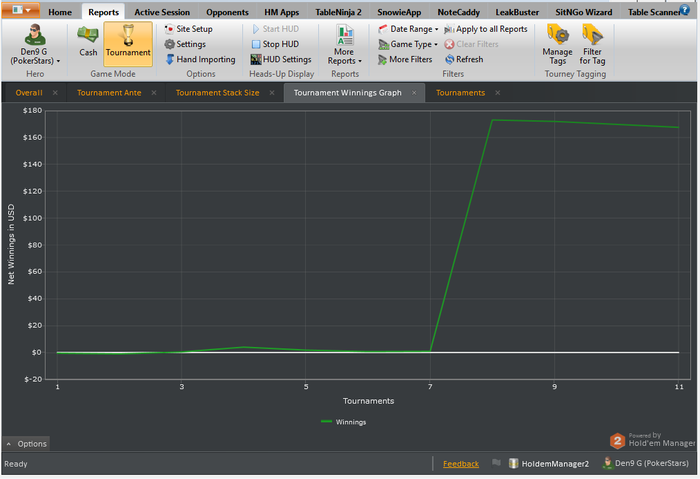Click the Den9 G hero avatar

pyautogui.click(x=35, y=35)
